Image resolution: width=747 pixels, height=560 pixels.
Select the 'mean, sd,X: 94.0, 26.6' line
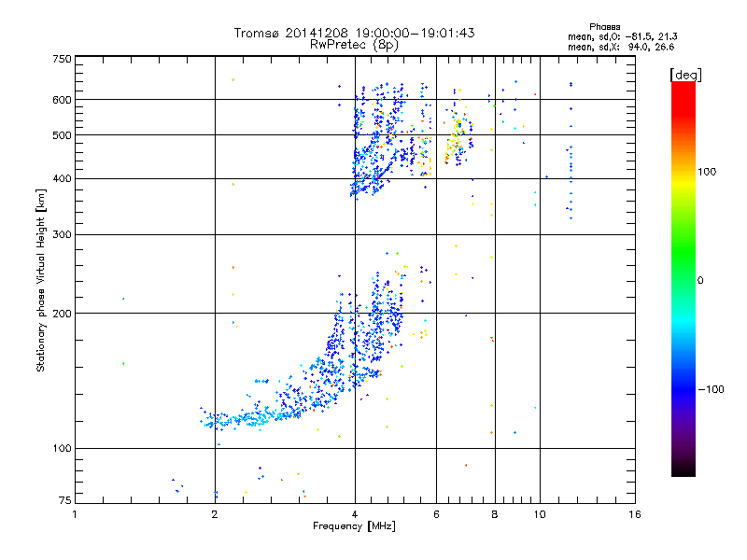(621, 47)
